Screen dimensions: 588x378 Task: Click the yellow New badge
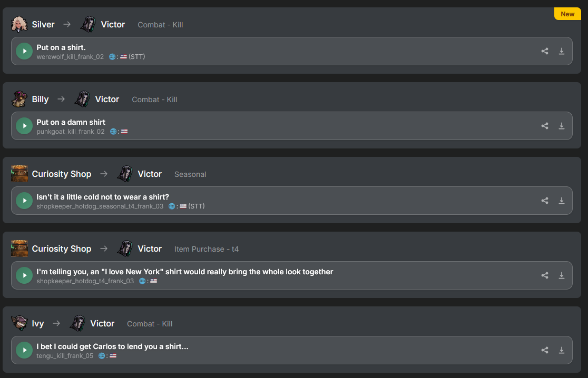[567, 14]
